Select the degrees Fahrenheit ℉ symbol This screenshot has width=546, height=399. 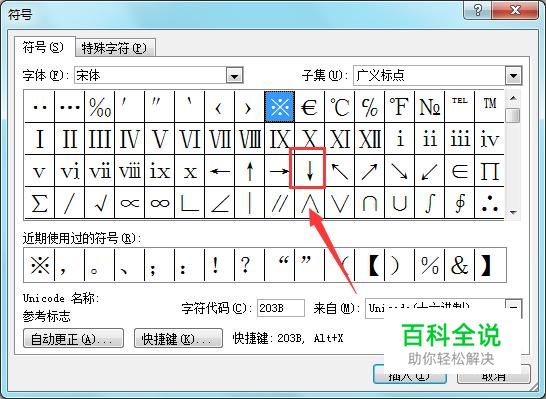pos(399,107)
